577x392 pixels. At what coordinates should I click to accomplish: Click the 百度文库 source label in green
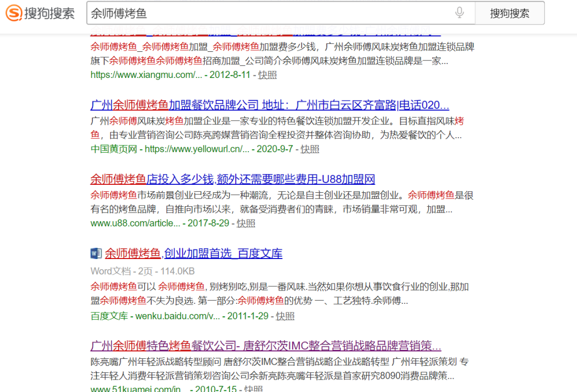tap(110, 316)
